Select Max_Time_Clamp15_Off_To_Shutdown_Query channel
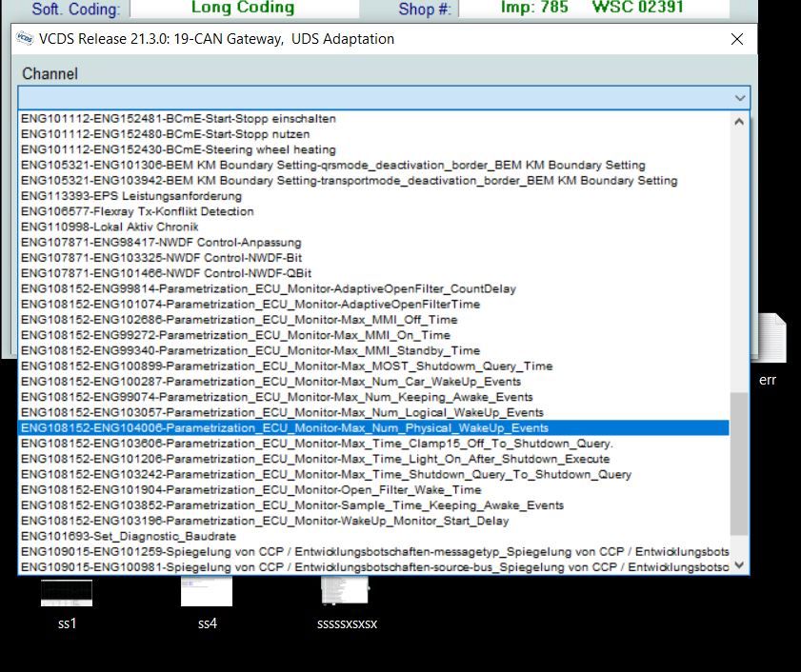The height and width of the screenshot is (672, 801). 373,444
